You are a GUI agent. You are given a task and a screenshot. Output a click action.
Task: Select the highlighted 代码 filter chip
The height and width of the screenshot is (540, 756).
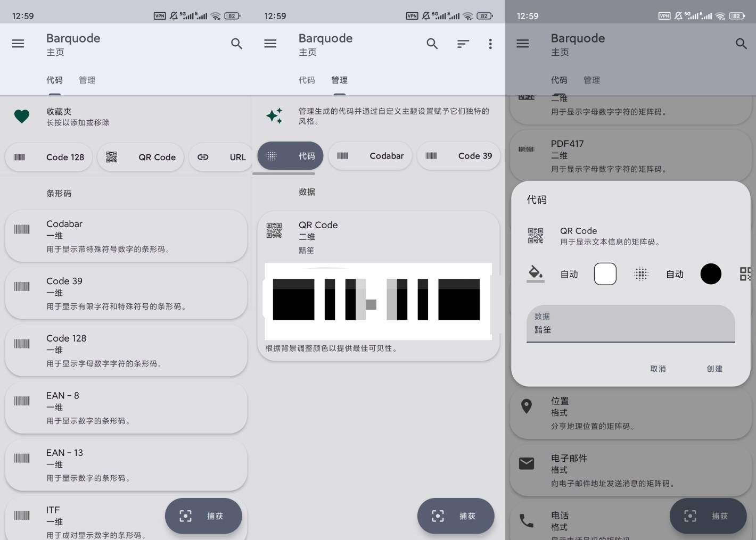pyautogui.click(x=291, y=156)
